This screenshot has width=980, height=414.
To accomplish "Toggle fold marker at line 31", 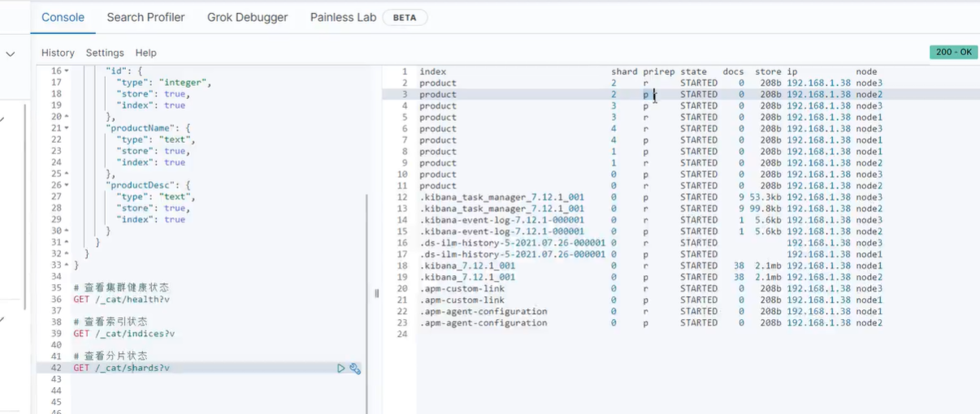I will [67, 243].
